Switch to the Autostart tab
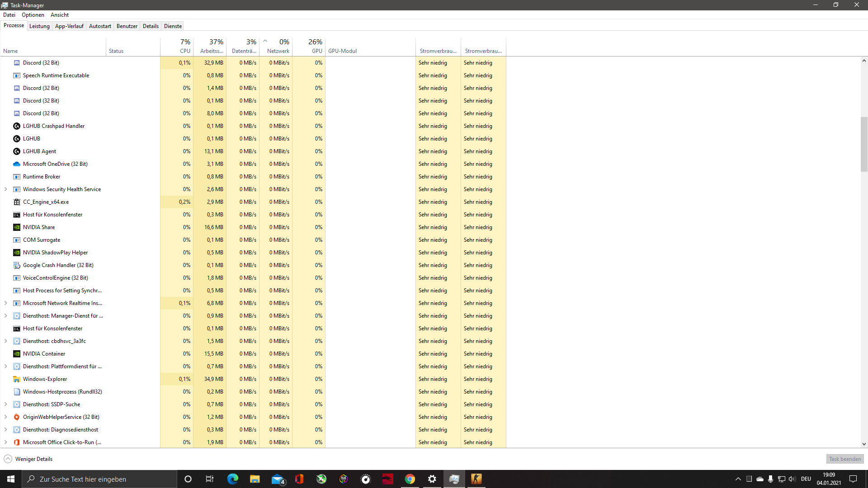This screenshot has width=868, height=488. pyautogui.click(x=100, y=26)
